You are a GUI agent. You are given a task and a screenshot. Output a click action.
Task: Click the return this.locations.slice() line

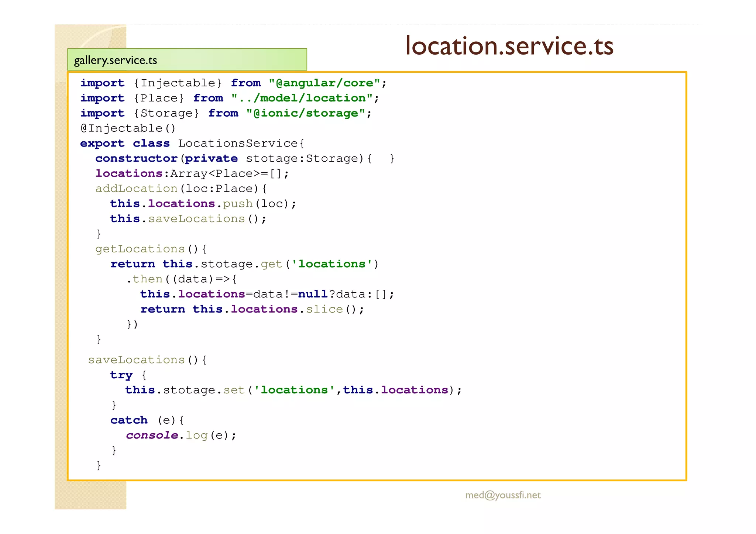[x=252, y=309]
